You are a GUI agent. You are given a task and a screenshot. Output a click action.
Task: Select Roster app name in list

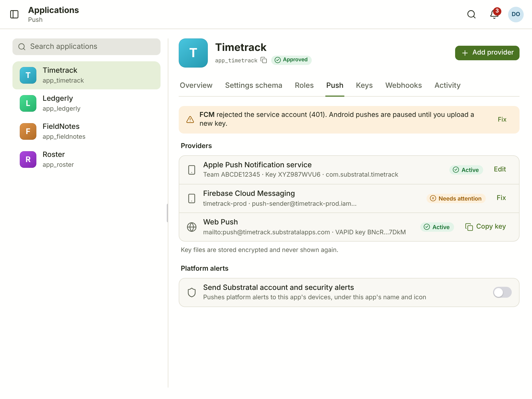pos(54,155)
